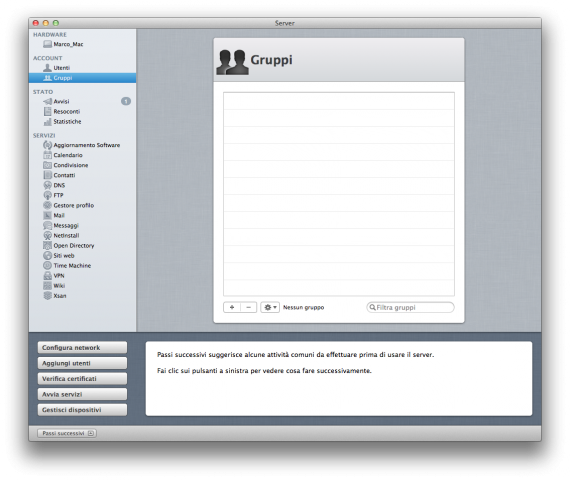
Task: Select the Utenti account icon in sidebar
Action: [x=47, y=68]
